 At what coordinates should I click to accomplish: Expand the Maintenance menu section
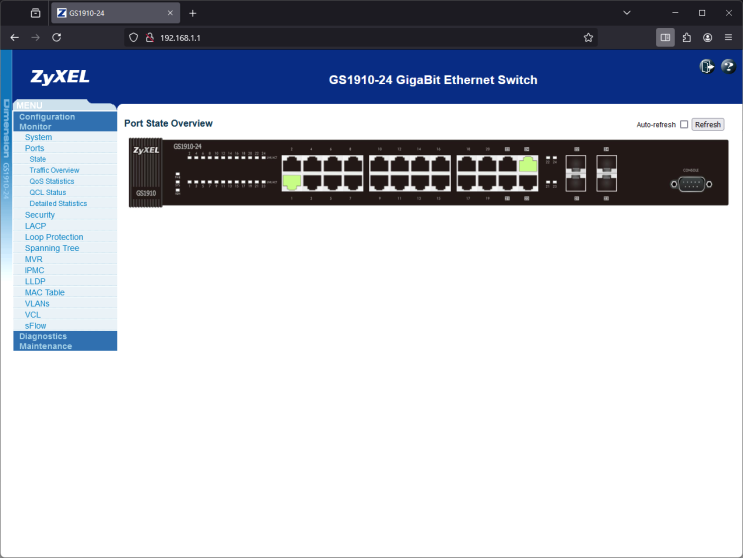tap(45, 346)
